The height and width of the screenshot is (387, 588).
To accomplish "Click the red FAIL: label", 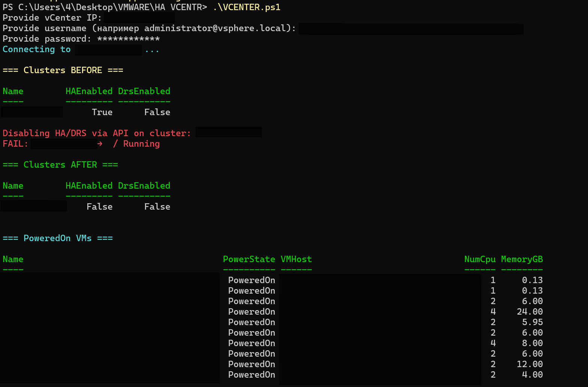I will [15, 144].
